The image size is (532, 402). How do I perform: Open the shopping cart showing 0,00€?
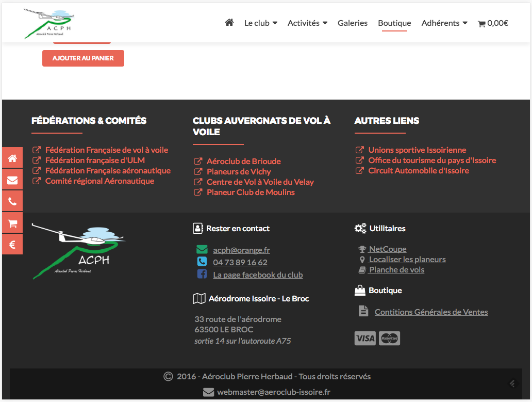[x=493, y=23]
